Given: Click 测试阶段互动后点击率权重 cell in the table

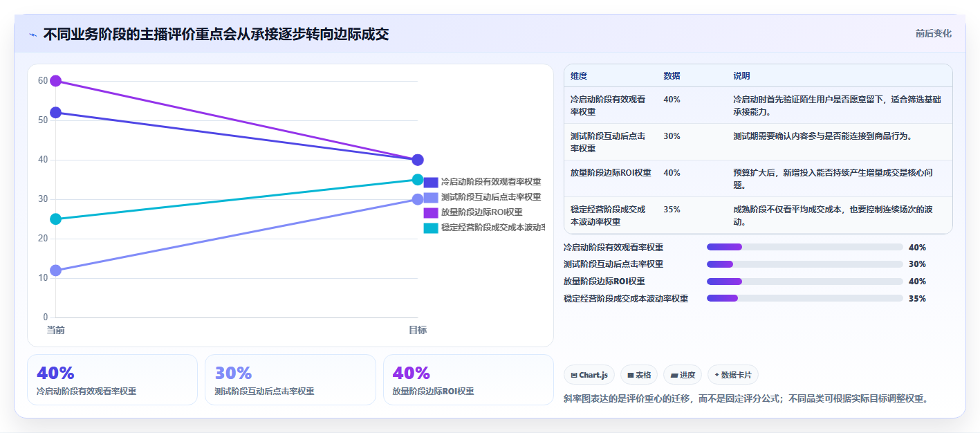Looking at the screenshot, I should pos(608,142).
